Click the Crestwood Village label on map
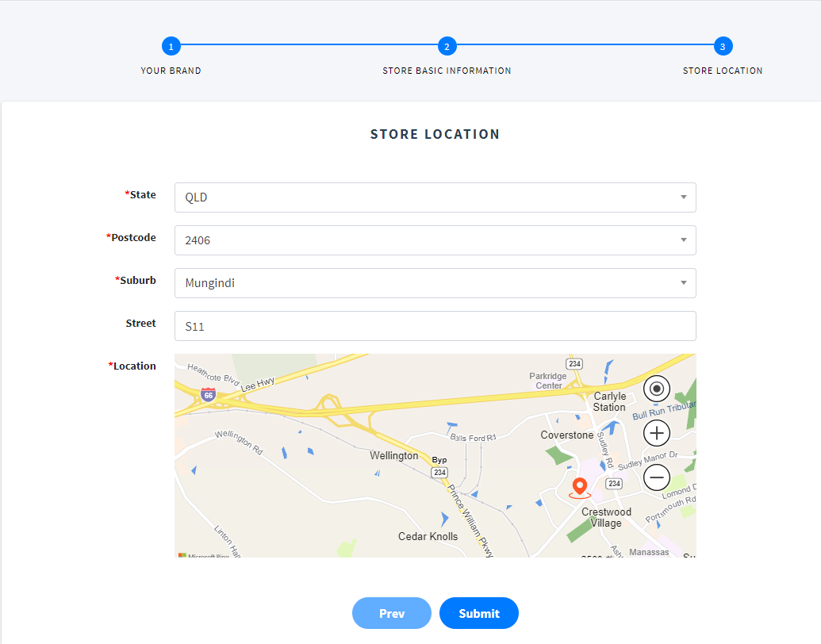The height and width of the screenshot is (644, 821). (x=606, y=517)
